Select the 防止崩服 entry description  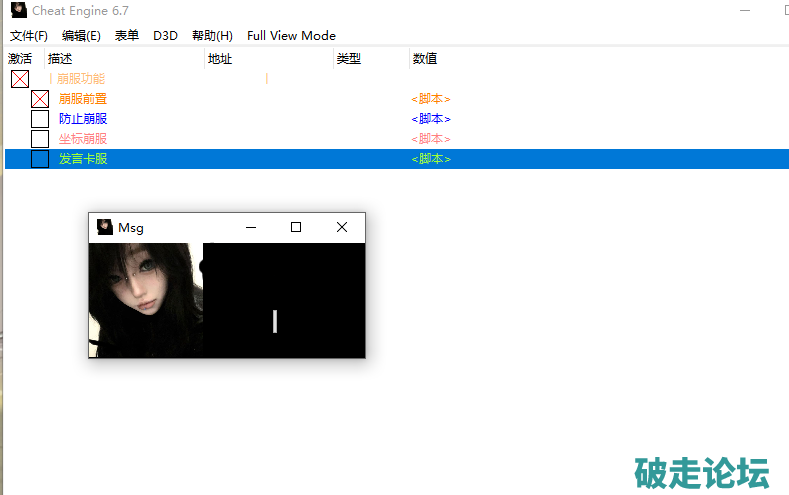tap(83, 119)
